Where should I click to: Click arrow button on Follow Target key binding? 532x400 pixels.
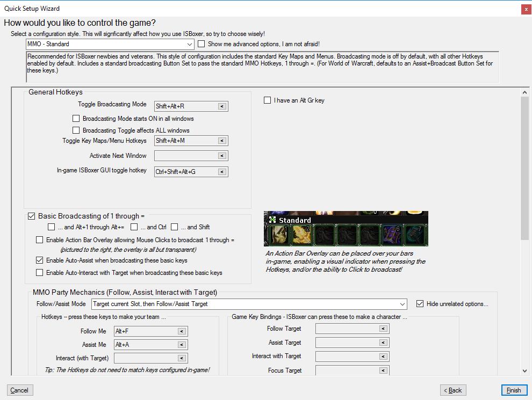click(x=383, y=329)
